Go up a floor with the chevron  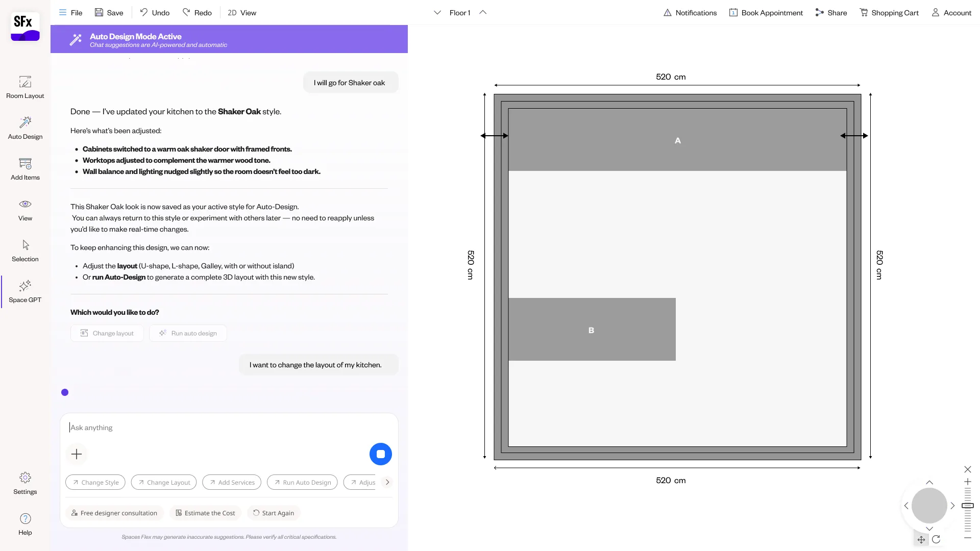[x=483, y=13]
